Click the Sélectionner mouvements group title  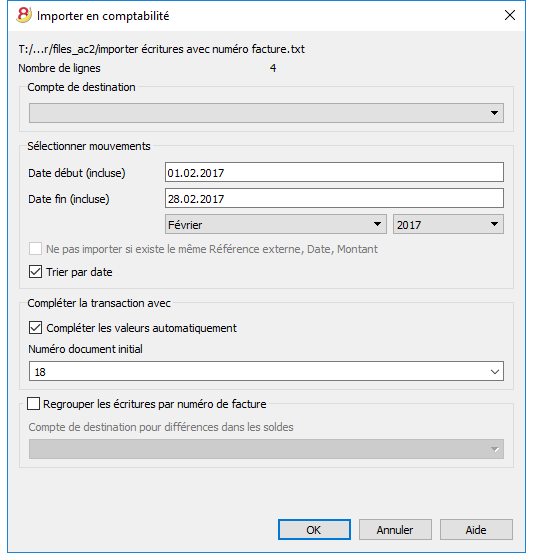pos(89,146)
